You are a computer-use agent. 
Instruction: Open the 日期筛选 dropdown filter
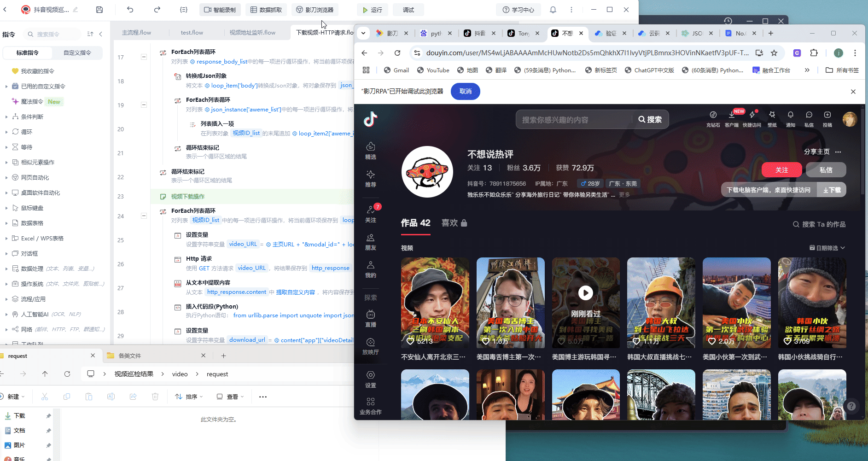pyautogui.click(x=827, y=248)
